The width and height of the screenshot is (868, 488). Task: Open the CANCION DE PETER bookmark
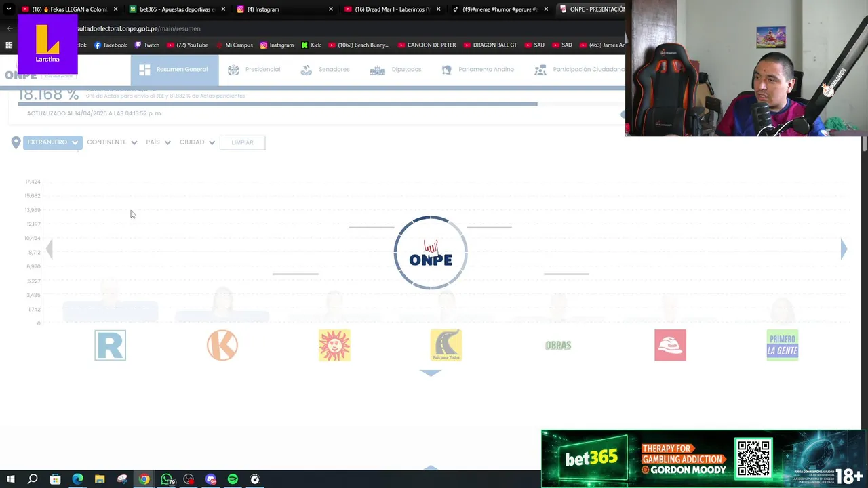pos(427,45)
